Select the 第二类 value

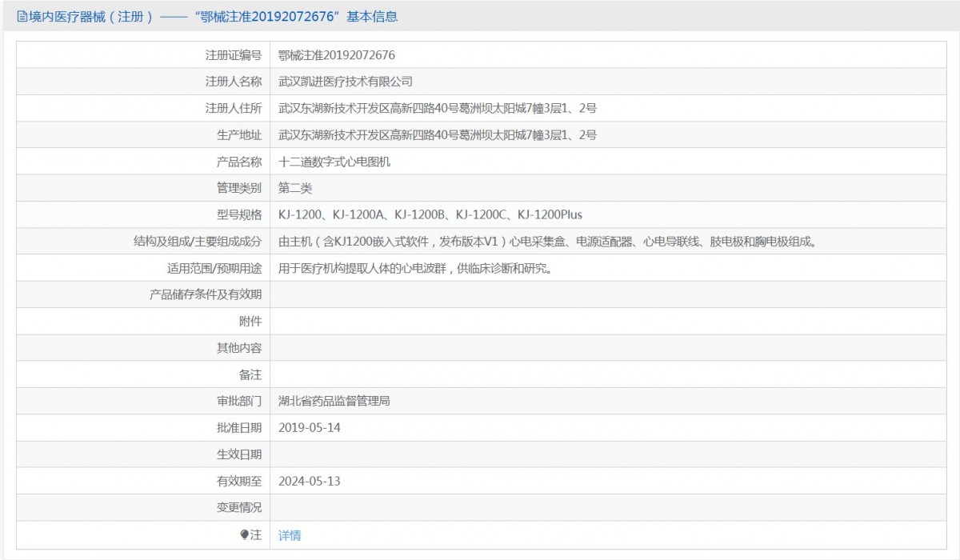[295, 188]
